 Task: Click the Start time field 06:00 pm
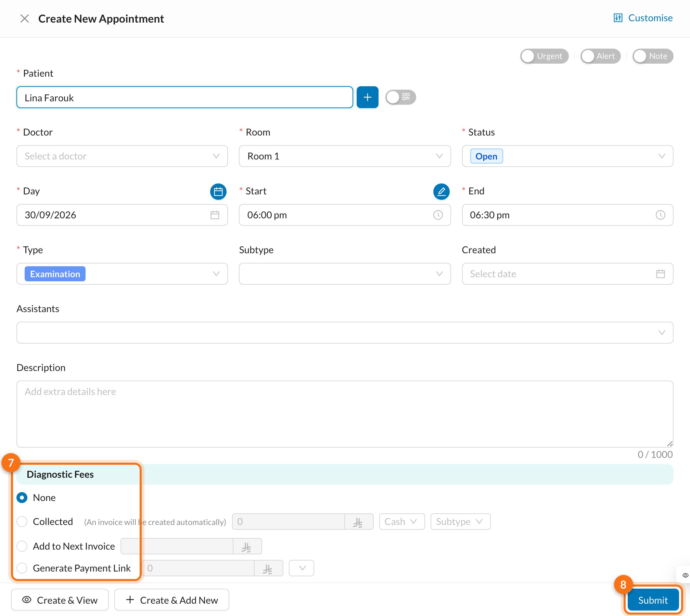click(x=345, y=215)
